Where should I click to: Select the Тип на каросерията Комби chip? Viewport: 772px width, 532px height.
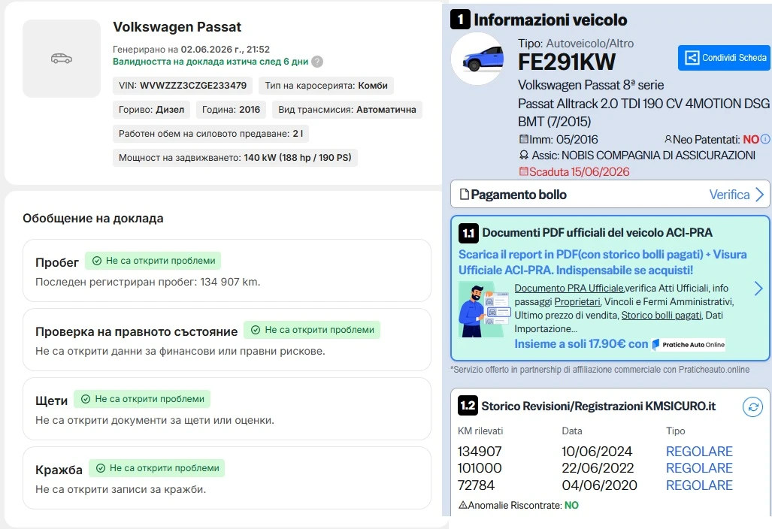tap(326, 86)
